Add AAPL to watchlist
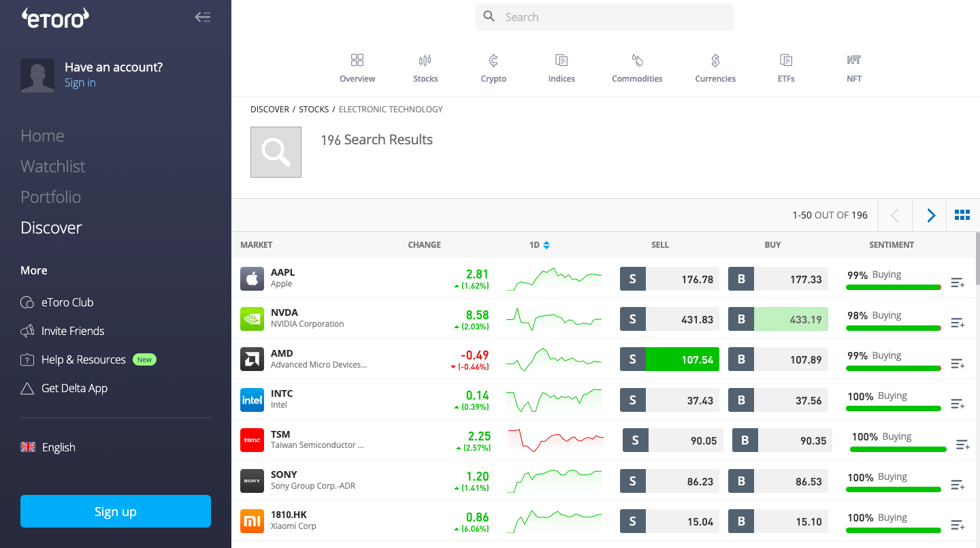 pyautogui.click(x=958, y=283)
